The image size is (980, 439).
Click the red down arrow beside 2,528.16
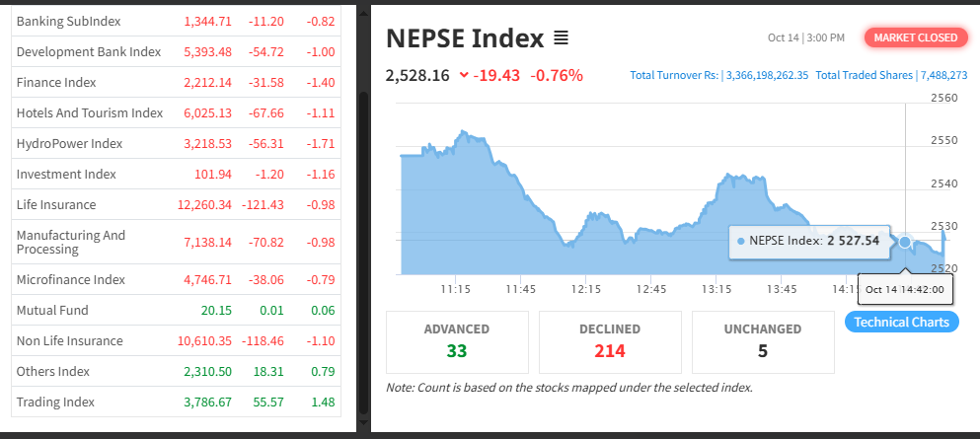click(465, 76)
